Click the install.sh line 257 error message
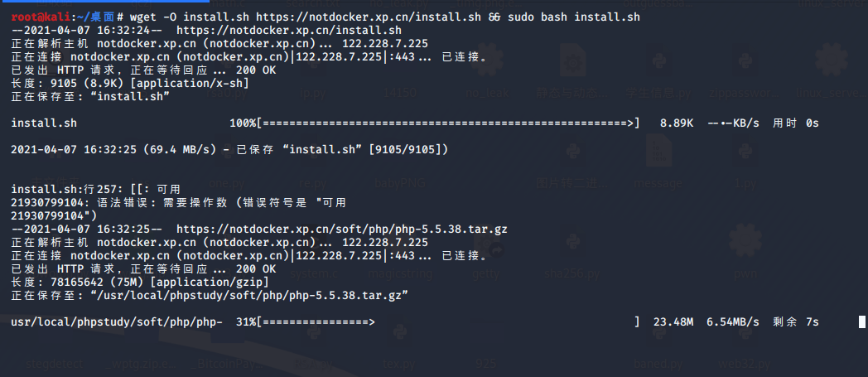Image resolution: width=868 pixels, height=377 pixels. [x=96, y=189]
